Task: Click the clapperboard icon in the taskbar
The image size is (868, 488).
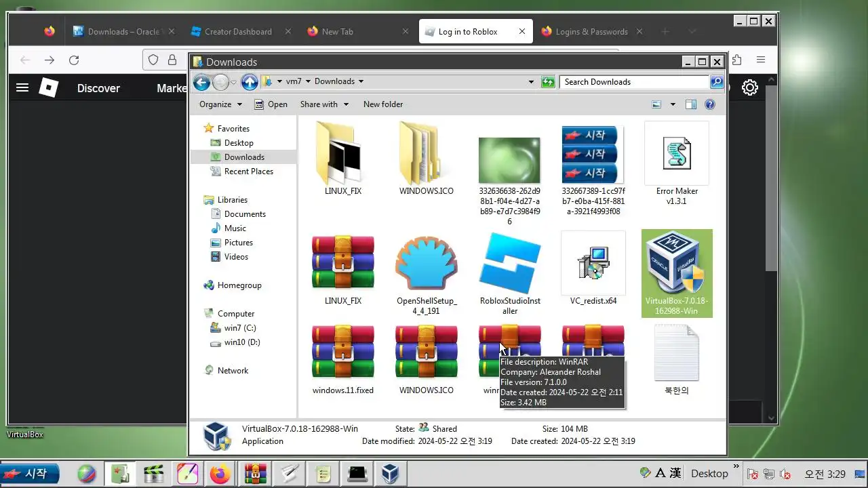Action: [154, 474]
